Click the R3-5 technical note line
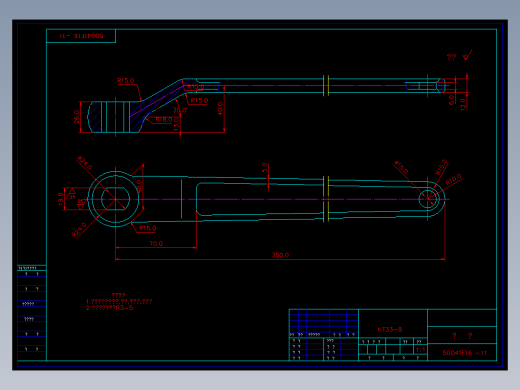The height and width of the screenshot is (390, 520). point(110,308)
